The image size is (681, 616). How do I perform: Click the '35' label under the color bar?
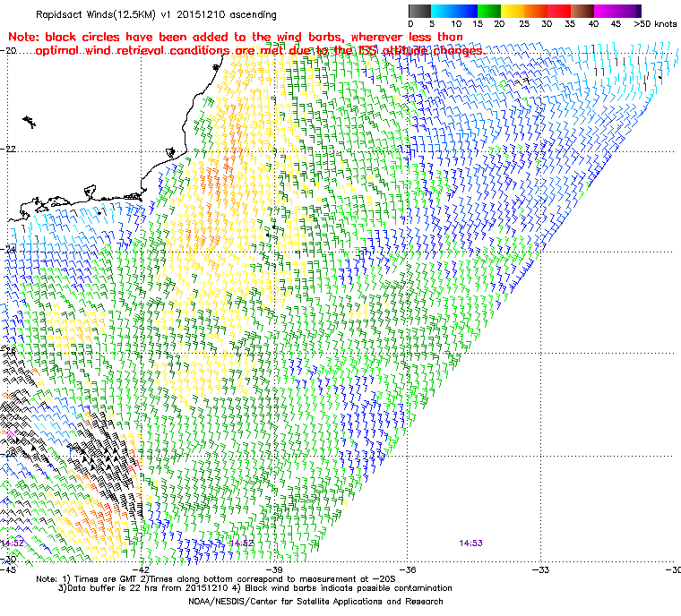click(570, 24)
